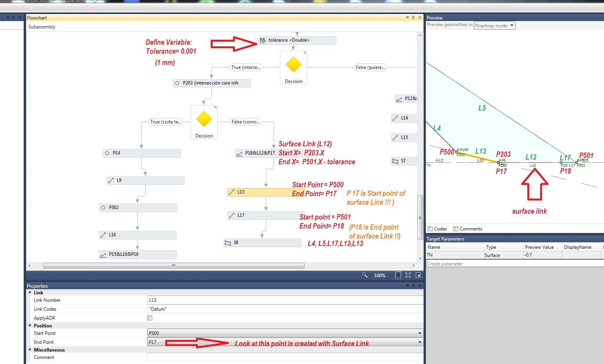The image size is (604, 364).
Task: Select the P18&L12&P17 surface link icon
Action: coord(239,154)
